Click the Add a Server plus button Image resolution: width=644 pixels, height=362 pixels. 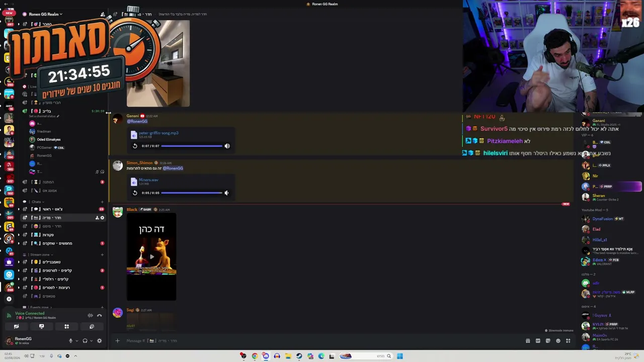click(9, 299)
